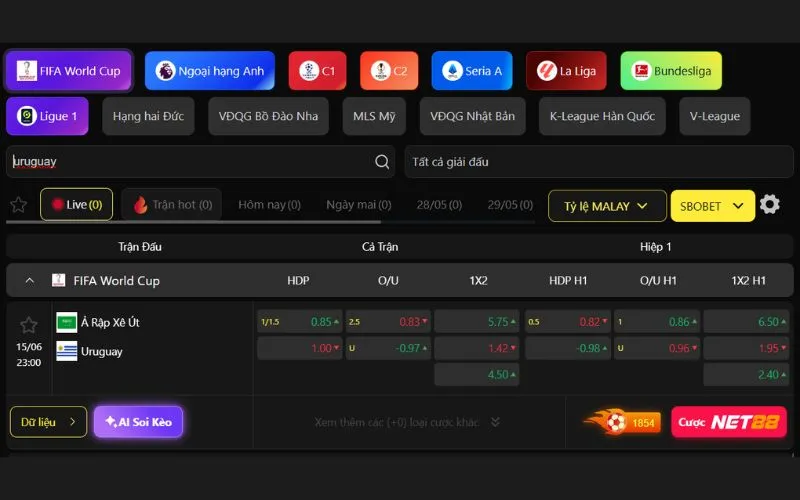
Task: Select 1X2 H1 odds 6.50
Action: click(x=746, y=322)
